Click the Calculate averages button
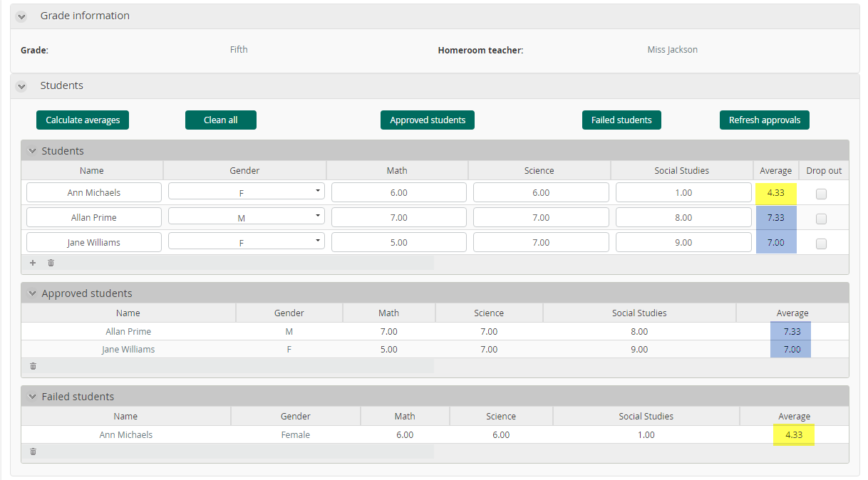868x480 pixels. point(83,120)
